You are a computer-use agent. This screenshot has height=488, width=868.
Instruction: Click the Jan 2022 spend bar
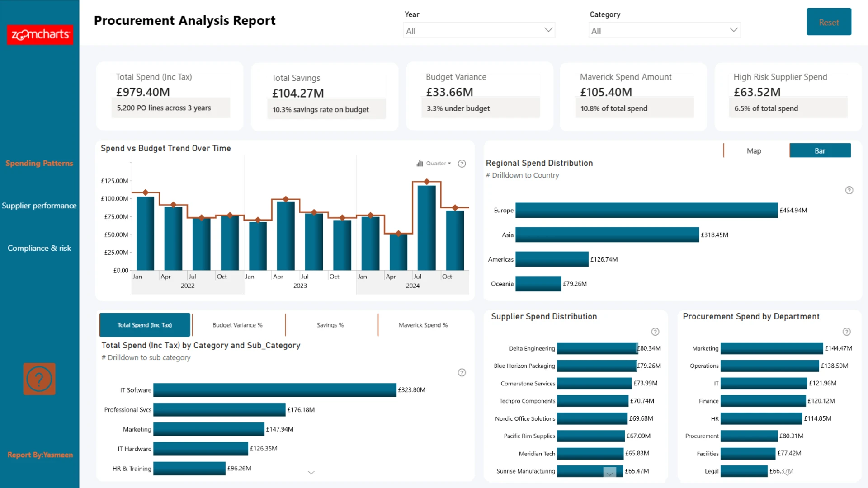click(145, 233)
